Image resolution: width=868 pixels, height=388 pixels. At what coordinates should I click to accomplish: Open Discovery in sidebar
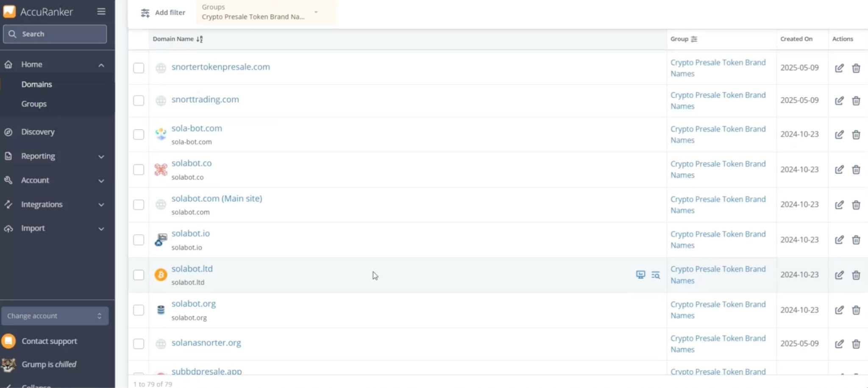pyautogui.click(x=38, y=132)
